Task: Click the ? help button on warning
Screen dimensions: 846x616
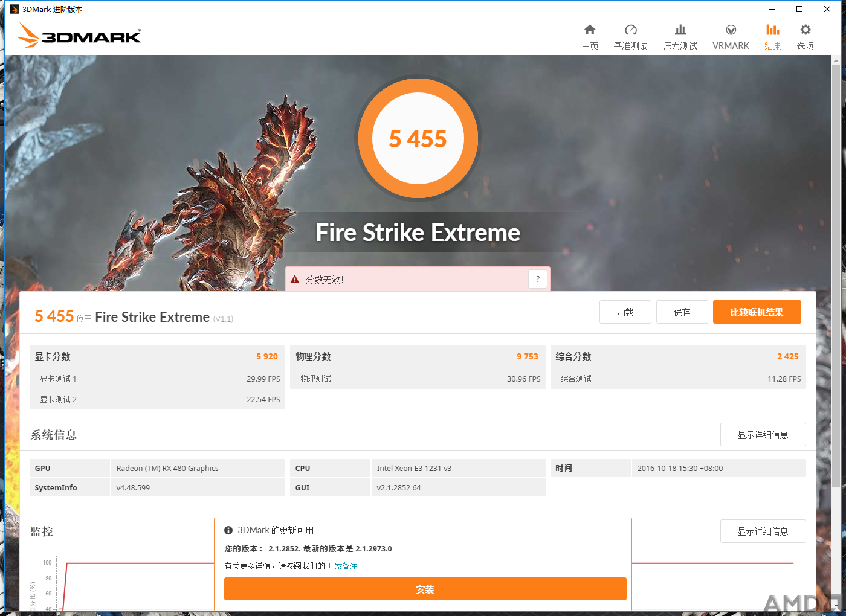Action: click(x=538, y=279)
